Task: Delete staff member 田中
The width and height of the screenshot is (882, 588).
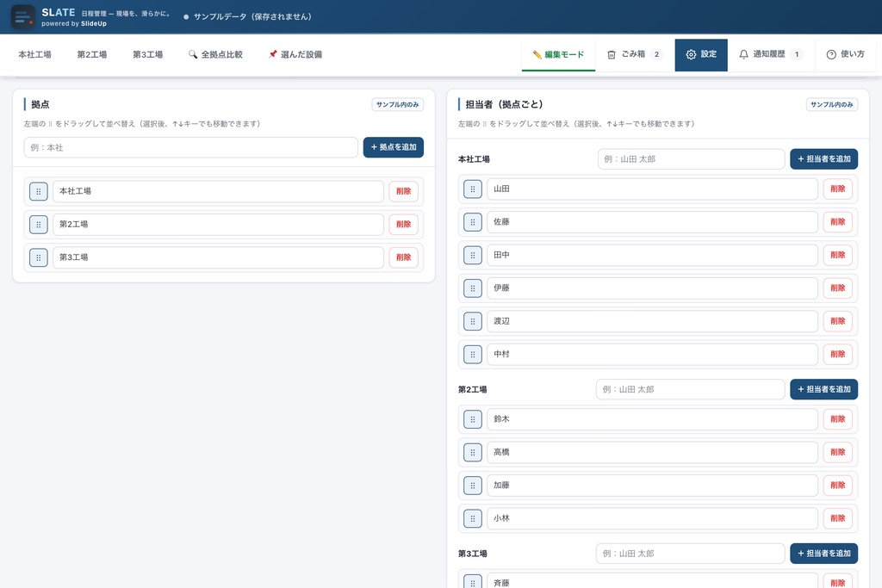Action: 837,255
